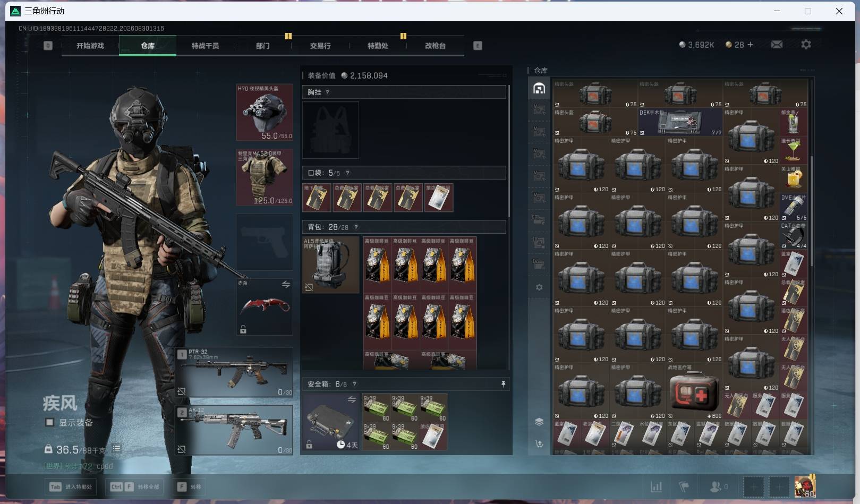Screen dimensions: 860x504
Task: Select the AK-12 weapon slot
Action: click(x=234, y=430)
